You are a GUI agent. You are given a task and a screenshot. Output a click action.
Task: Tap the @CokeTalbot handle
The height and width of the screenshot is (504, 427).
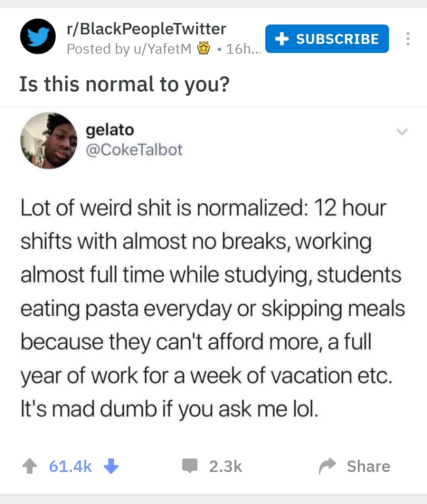point(134,150)
